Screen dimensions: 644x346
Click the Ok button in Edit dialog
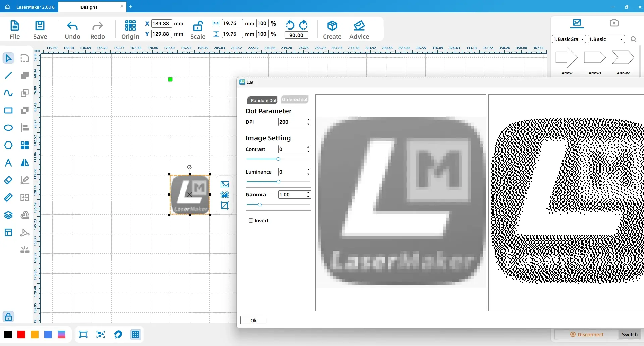253,320
